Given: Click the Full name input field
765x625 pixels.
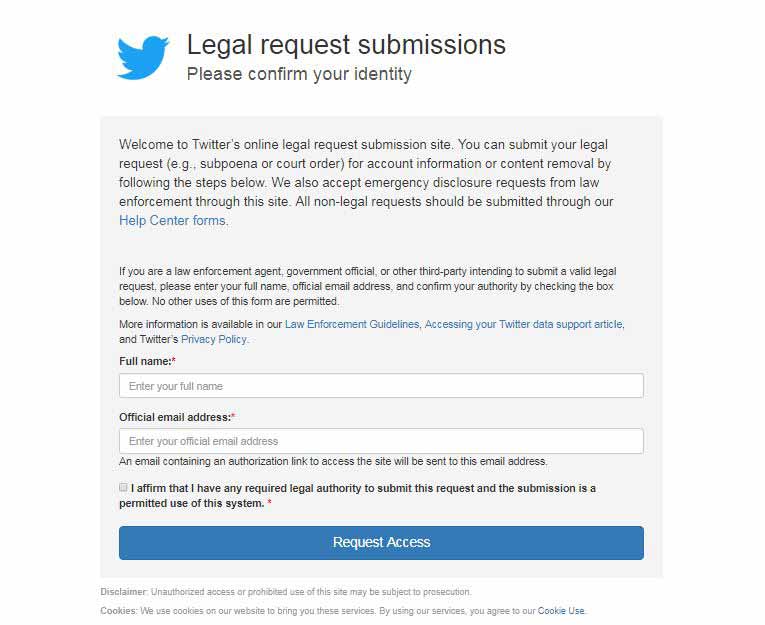Looking at the screenshot, I should tap(381, 386).
